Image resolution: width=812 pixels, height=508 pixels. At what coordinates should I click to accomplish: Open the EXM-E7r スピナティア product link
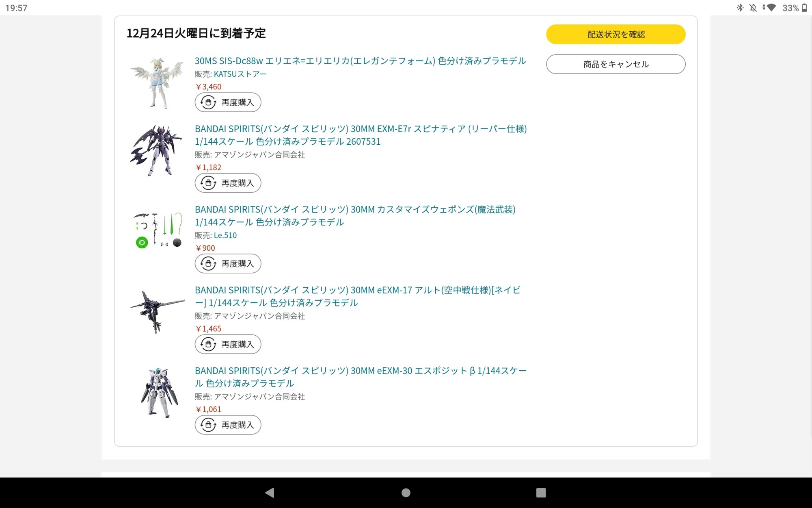361,135
